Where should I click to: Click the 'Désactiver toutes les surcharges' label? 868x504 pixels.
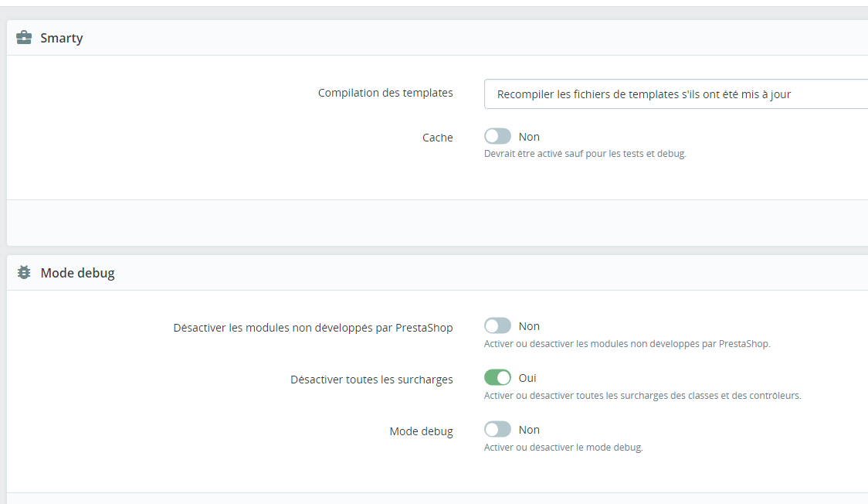(371, 380)
